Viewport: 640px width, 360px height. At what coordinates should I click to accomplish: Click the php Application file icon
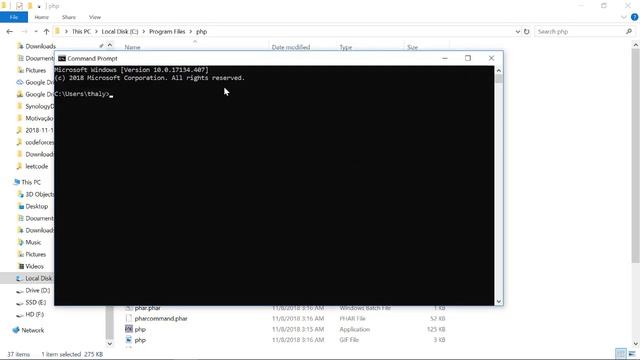click(129, 329)
